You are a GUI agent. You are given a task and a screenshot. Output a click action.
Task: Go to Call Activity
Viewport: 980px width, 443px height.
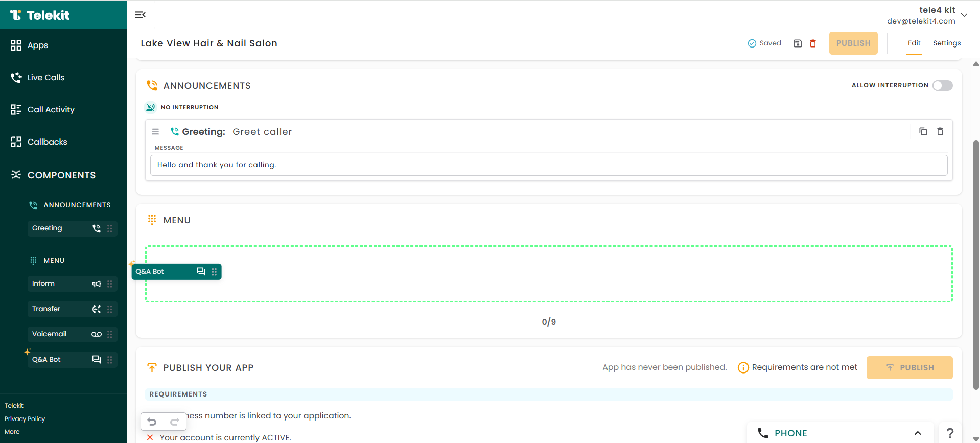pyautogui.click(x=43, y=109)
